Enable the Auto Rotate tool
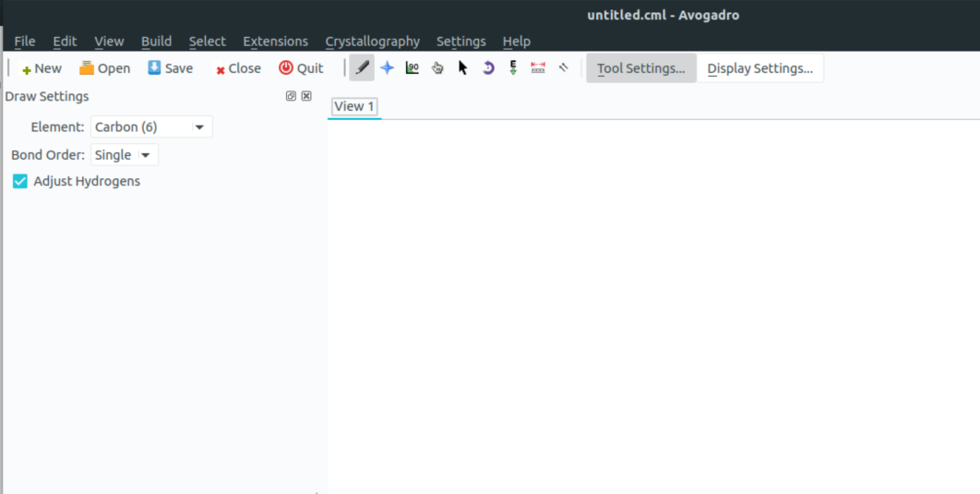Image resolution: width=980 pixels, height=494 pixels. click(x=488, y=68)
